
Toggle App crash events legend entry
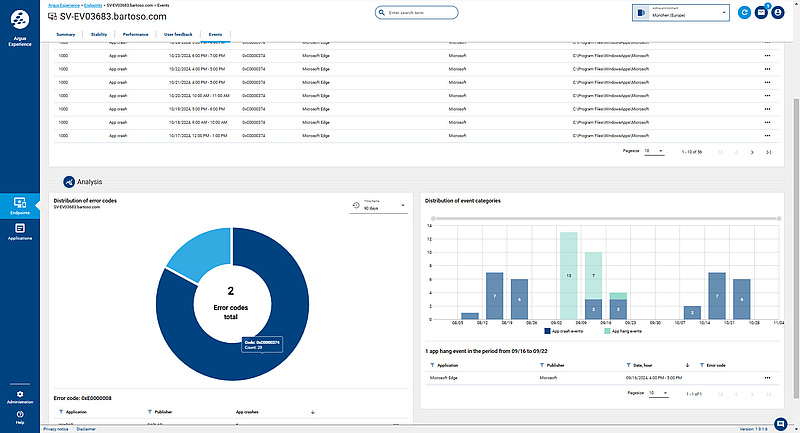point(565,329)
